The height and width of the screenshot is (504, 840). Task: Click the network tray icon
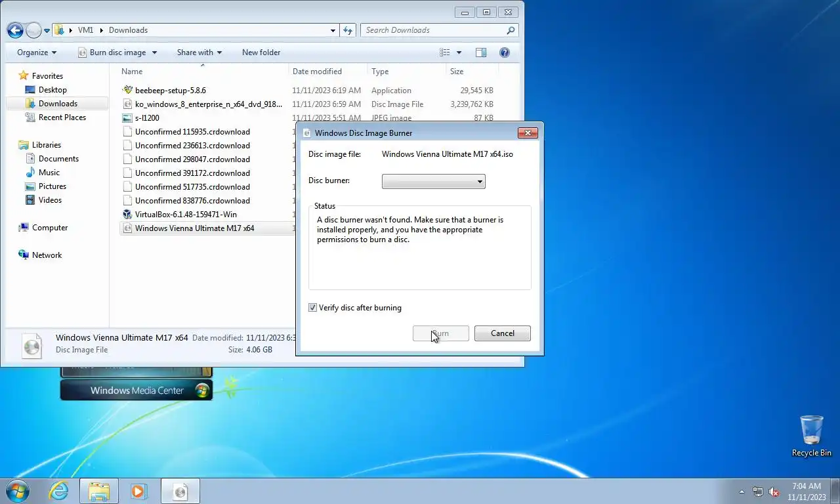[x=758, y=492]
